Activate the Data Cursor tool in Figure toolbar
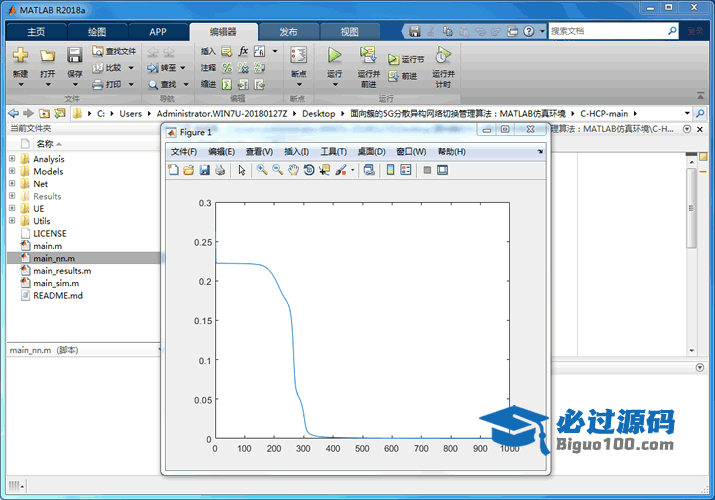 325,170
